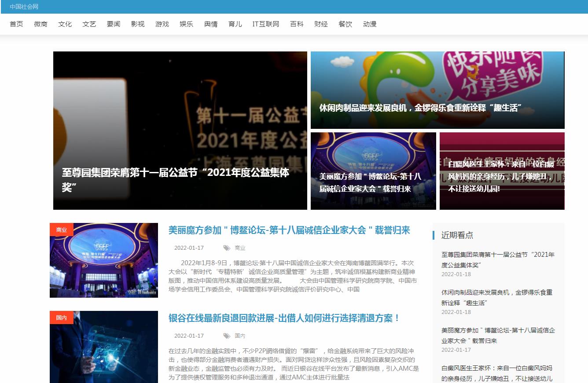This screenshot has width=588, height=383.
Task: Navigate to 餐饮 section
Action: [x=345, y=24]
